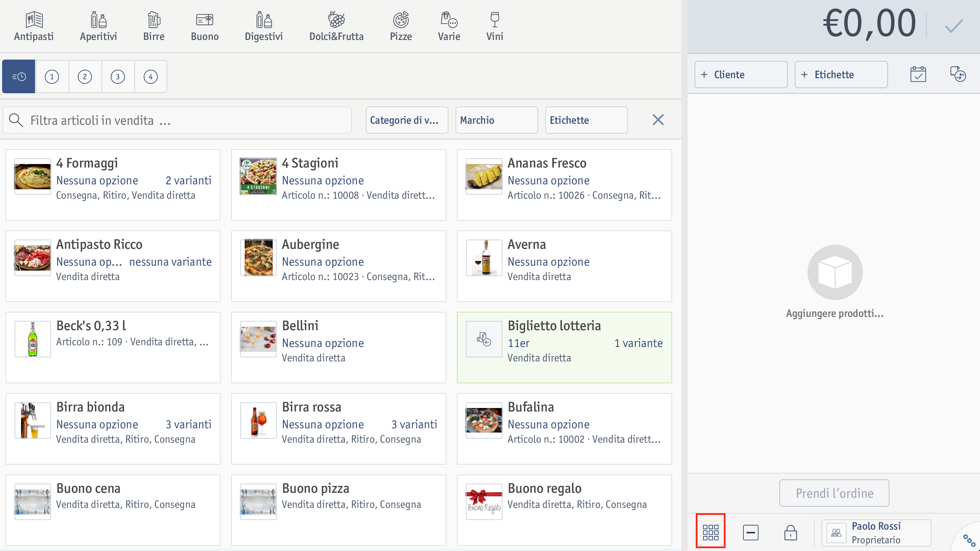Click the lock screen padlock icon

[x=790, y=532]
